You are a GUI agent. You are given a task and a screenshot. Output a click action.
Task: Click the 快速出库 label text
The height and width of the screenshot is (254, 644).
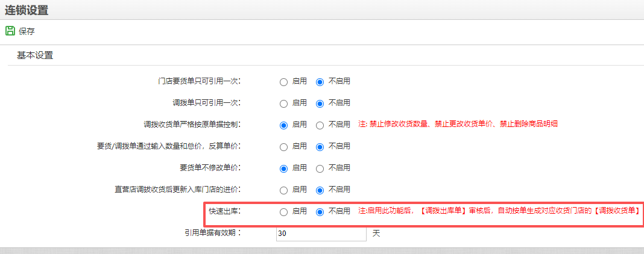pos(224,211)
